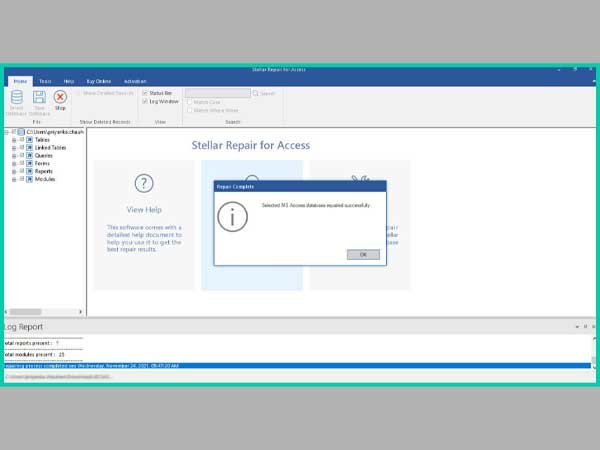Click the View Help card title

(x=144, y=210)
